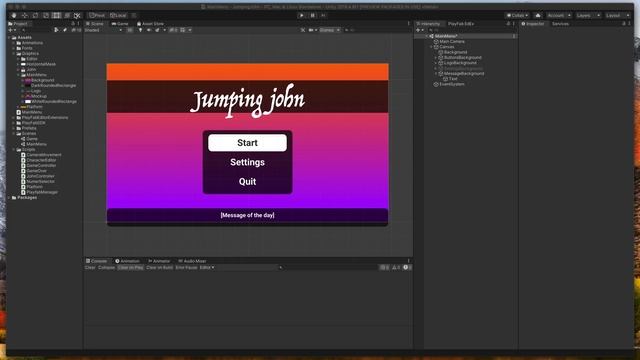Toggle scene audio icon
Viewport: 640px width, 360px height.
point(149,30)
